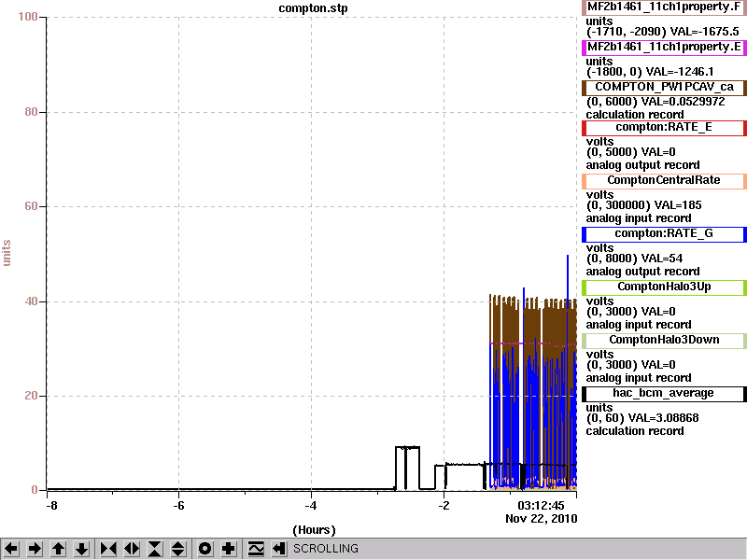The width and height of the screenshot is (747, 560).
Task: Select the ComptonHalo3Up curve legend
Action: point(664,287)
